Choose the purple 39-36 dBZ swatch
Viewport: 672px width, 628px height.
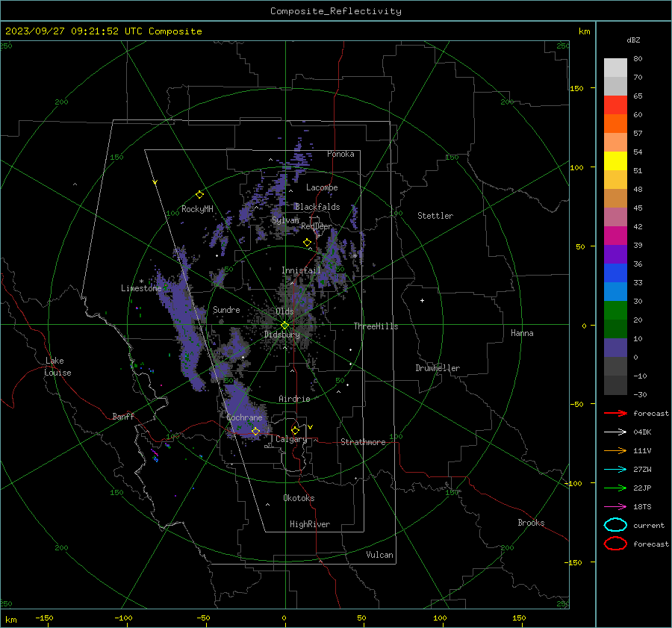615,255
